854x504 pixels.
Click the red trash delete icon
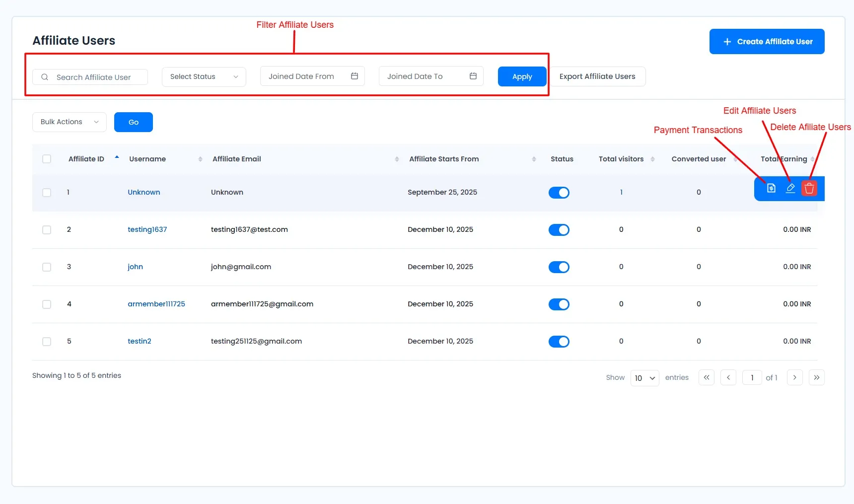[809, 189]
